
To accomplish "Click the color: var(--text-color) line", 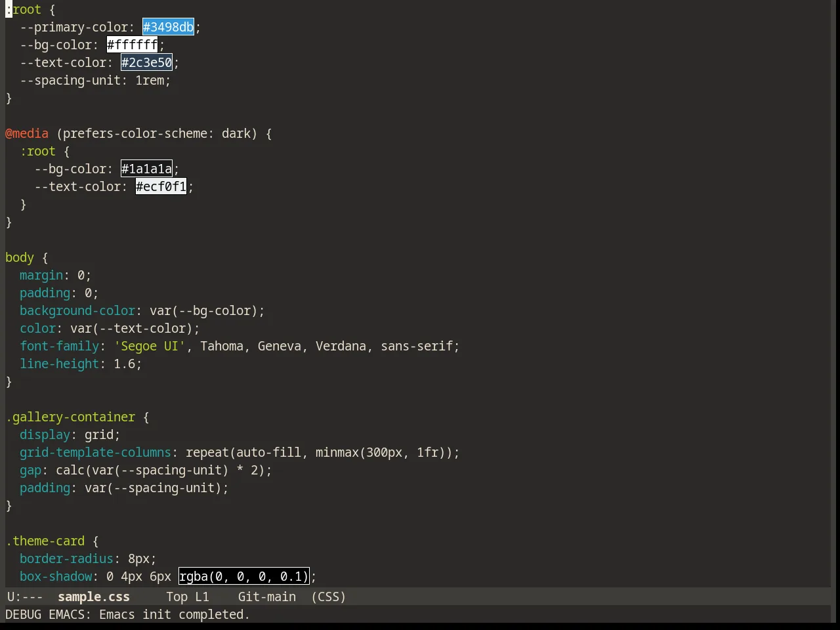I will [x=110, y=328].
